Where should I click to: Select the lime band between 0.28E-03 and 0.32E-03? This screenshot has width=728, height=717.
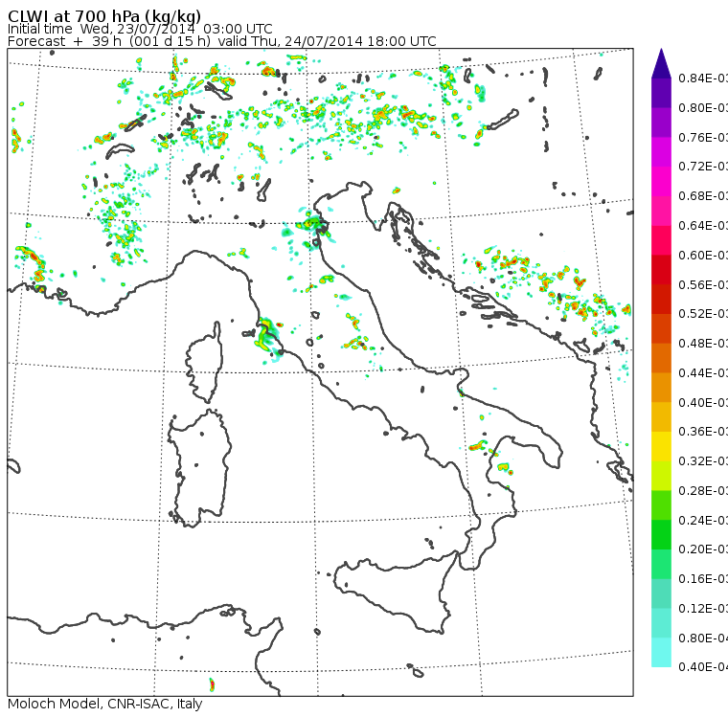point(661,476)
